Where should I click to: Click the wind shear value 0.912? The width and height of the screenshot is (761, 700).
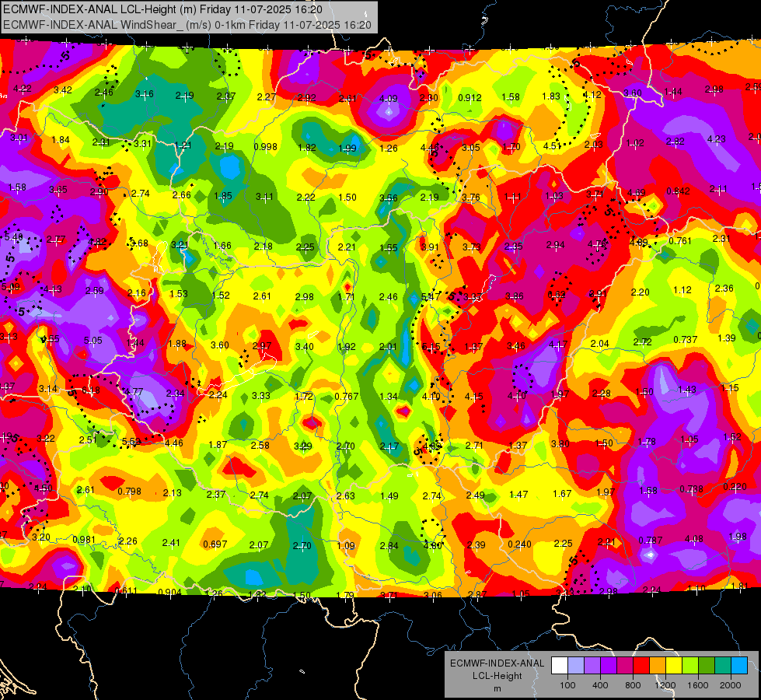[x=470, y=98]
